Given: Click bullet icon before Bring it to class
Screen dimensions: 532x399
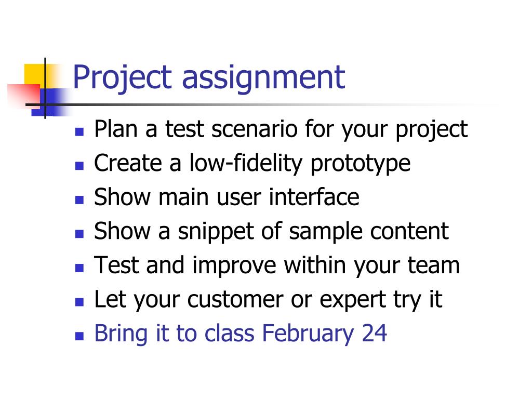Looking at the screenshot, I should [x=79, y=336].
